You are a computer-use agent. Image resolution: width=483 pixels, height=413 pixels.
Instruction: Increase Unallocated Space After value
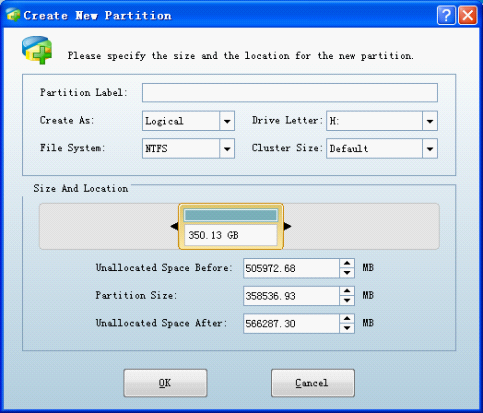[347, 319]
